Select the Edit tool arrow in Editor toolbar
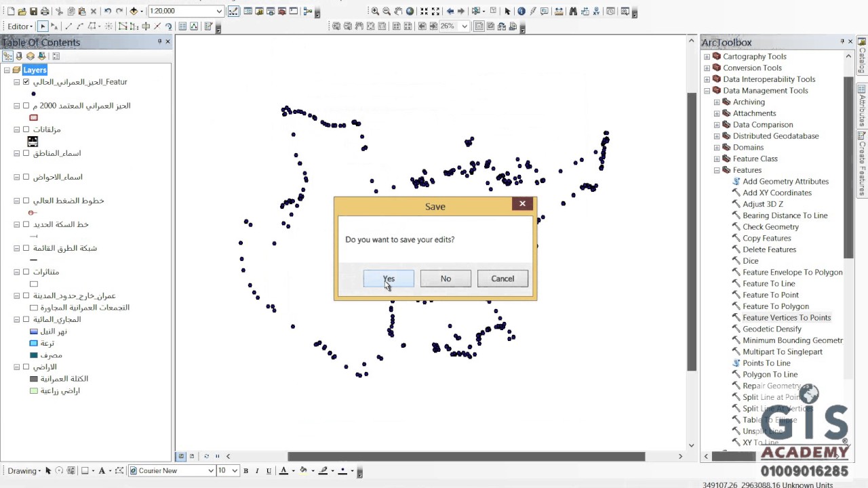 [x=43, y=26]
